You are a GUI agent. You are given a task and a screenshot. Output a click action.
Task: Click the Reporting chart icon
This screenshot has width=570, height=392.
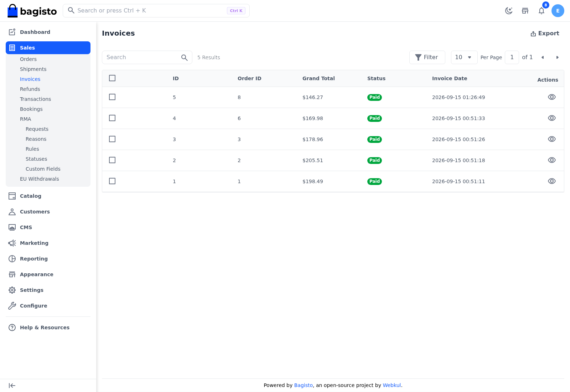(x=12, y=259)
